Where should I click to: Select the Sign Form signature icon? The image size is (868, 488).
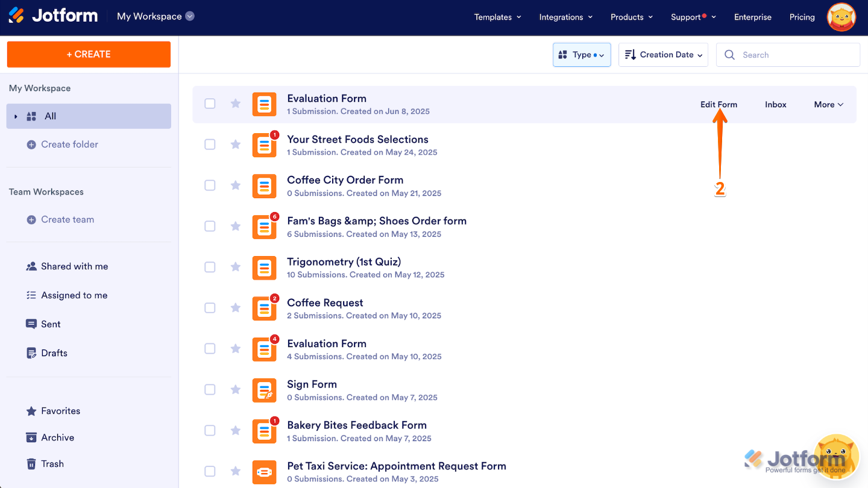tap(264, 390)
